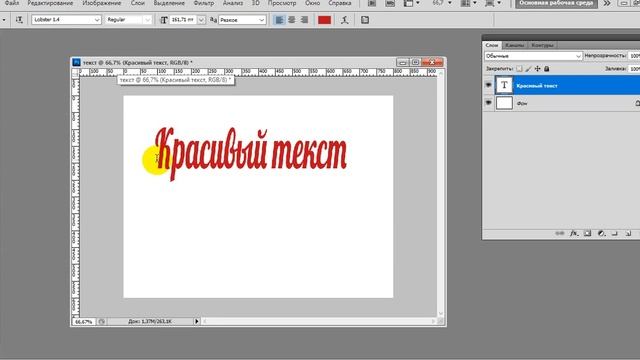640x360 pixels.
Task: Open the Character and Paragraph panels
Action: point(365,20)
